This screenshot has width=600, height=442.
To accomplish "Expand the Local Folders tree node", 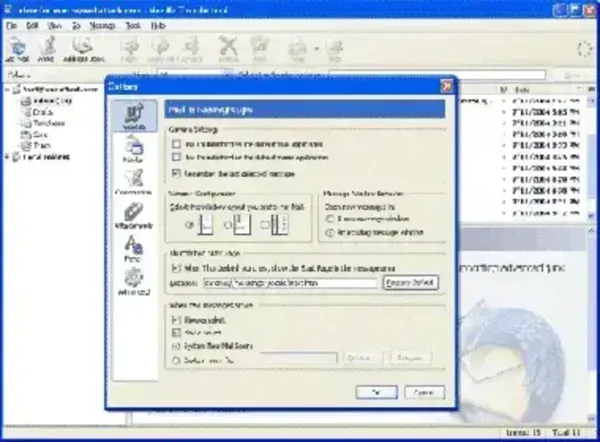I will point(7,157).
